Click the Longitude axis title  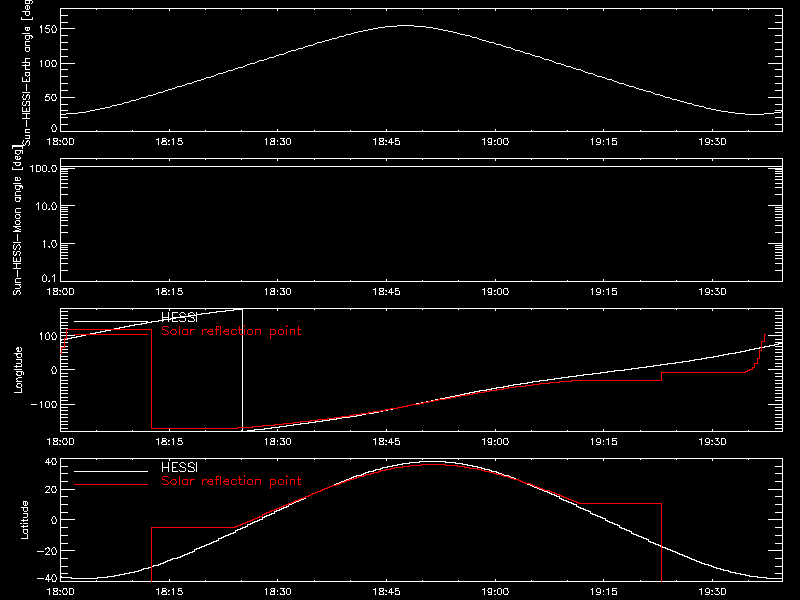pyautogui.click(x=18, y=370)
